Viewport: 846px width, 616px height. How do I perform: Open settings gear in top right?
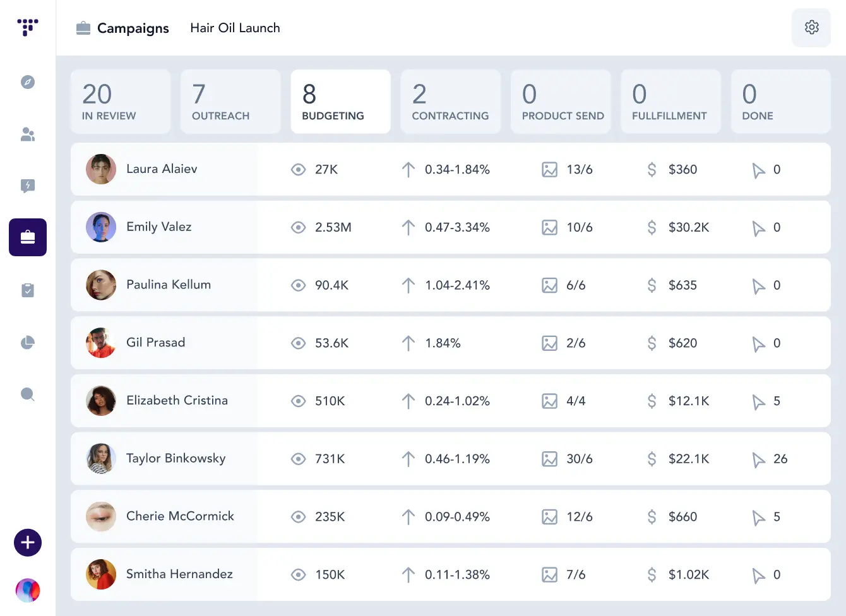coord(812,27)
